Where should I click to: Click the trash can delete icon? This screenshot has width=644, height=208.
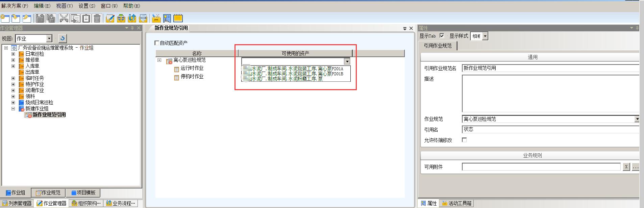pyautogui.click(x=97, y=18)
